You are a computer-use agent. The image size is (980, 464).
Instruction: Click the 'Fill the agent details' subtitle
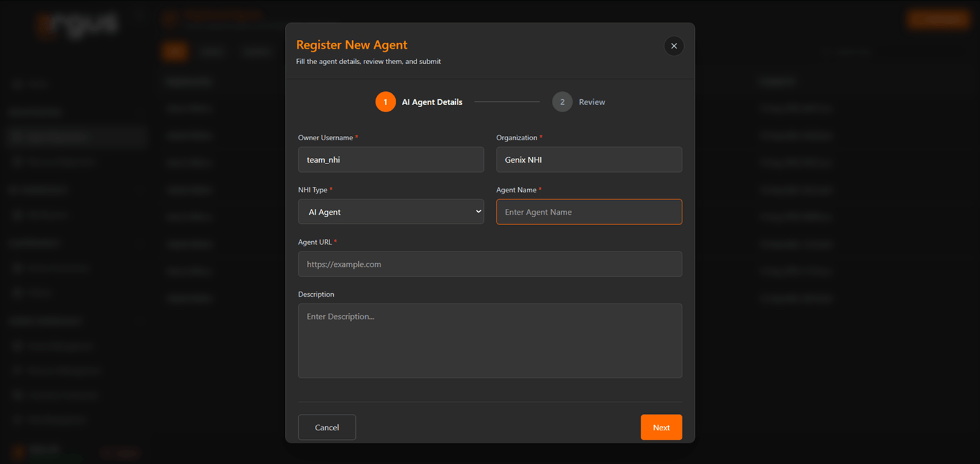coord(368,62)
